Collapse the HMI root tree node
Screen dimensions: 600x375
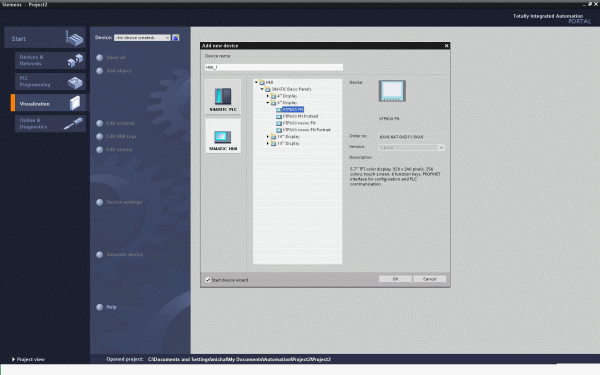[x=256, y=82]
